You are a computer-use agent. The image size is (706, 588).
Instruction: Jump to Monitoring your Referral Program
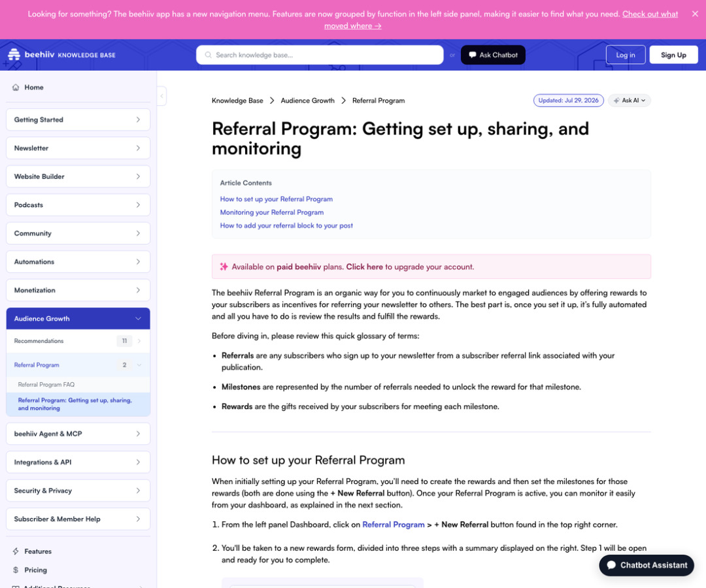(x=272, y=212)
